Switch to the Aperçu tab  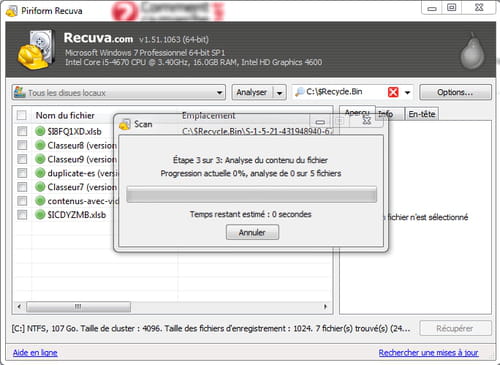357,113
